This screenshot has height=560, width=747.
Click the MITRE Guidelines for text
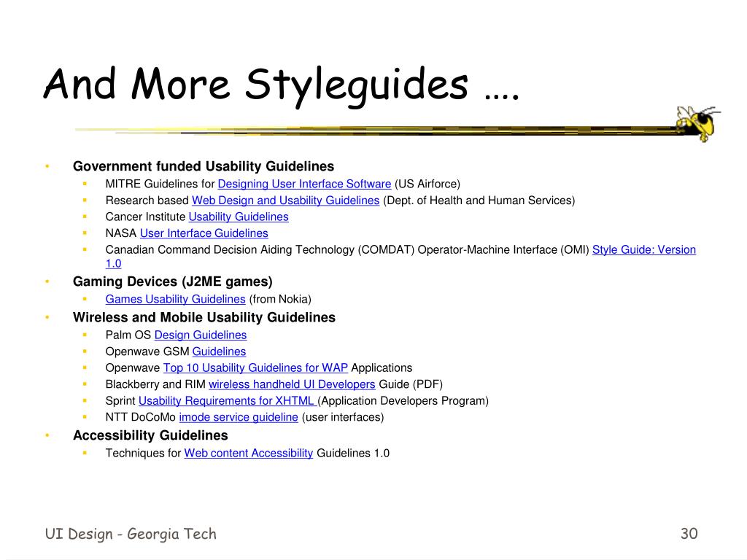160,184
